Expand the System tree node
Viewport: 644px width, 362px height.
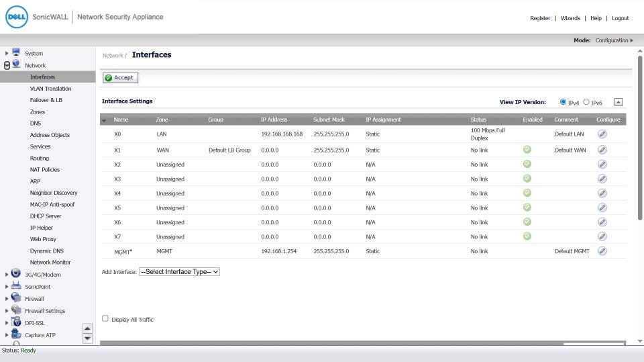(x=7, y=54)
